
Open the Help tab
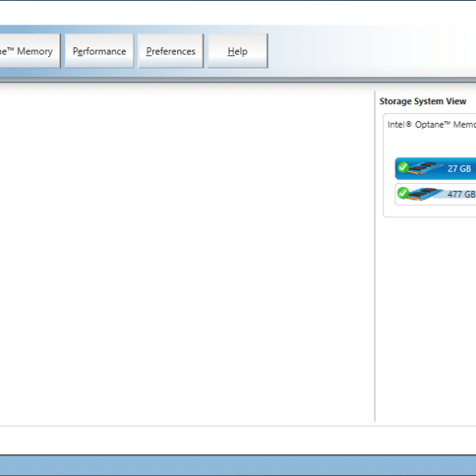[238, 51]
